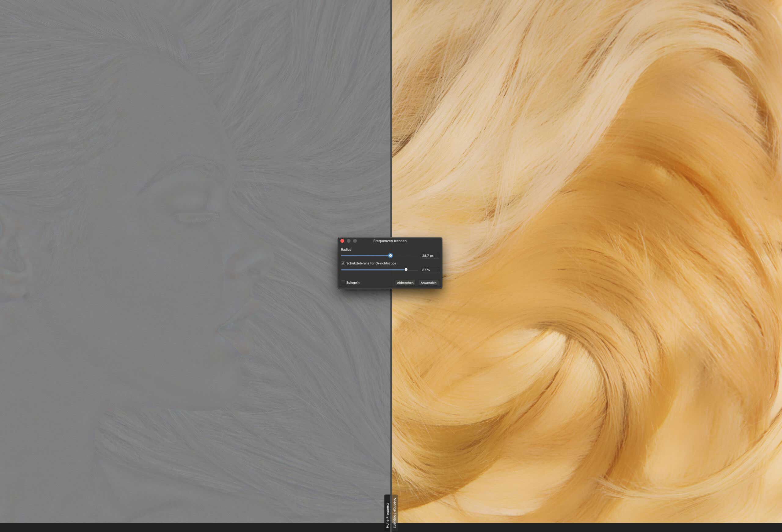Enable the Spiegeln checkbox
The height and width of the screenshot is (532, 782).
343,282
